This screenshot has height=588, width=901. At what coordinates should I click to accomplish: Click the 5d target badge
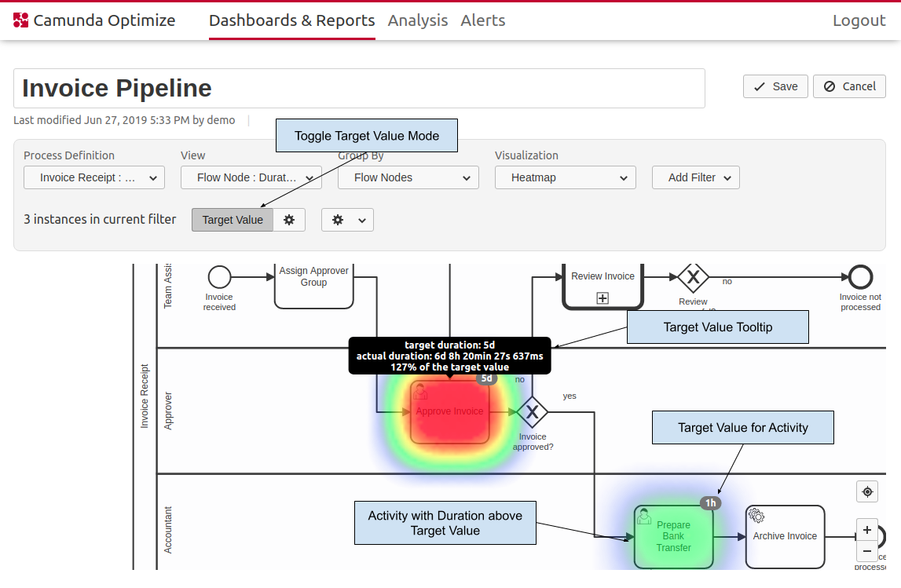[486, 378]
